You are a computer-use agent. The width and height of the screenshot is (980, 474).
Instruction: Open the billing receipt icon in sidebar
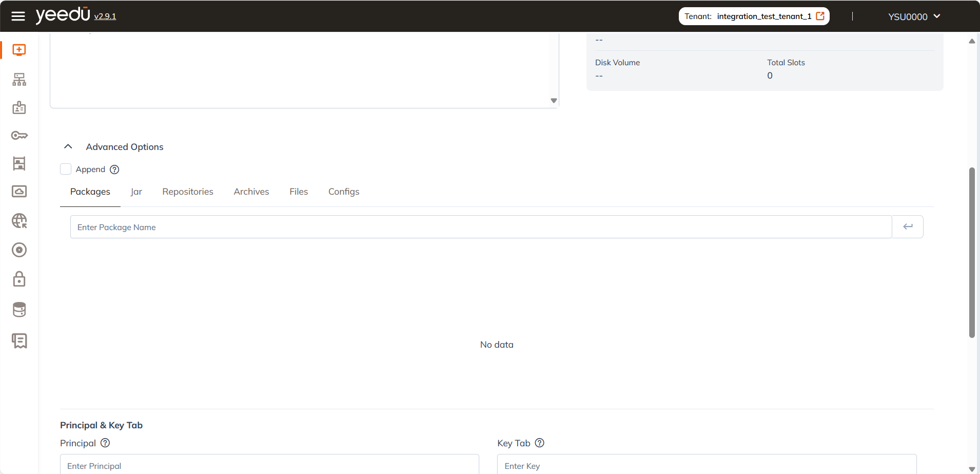coord(18,340)
